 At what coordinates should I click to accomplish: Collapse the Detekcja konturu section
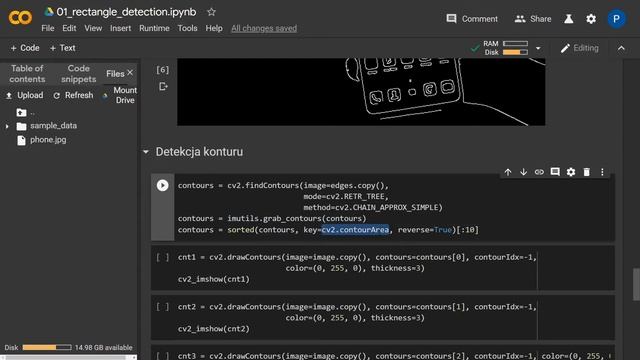pos(146,152)
